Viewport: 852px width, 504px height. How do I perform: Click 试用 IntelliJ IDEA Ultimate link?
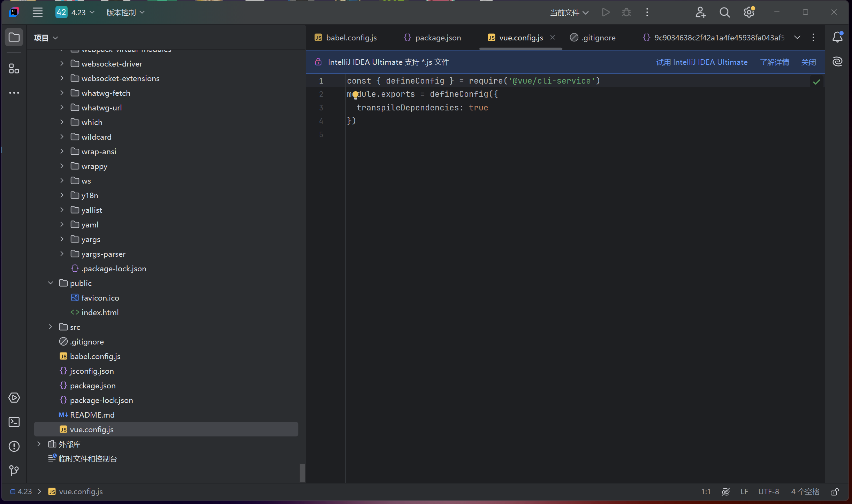click(702, 62)
